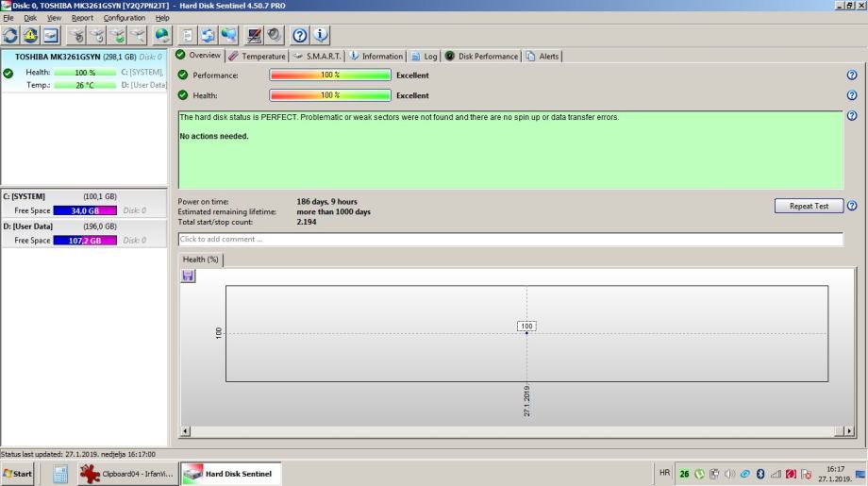This screenshot has width=868, height=486.
Task: Click the network signal bars tray icon
Action: pyautogui.click(x=776, y=474)
